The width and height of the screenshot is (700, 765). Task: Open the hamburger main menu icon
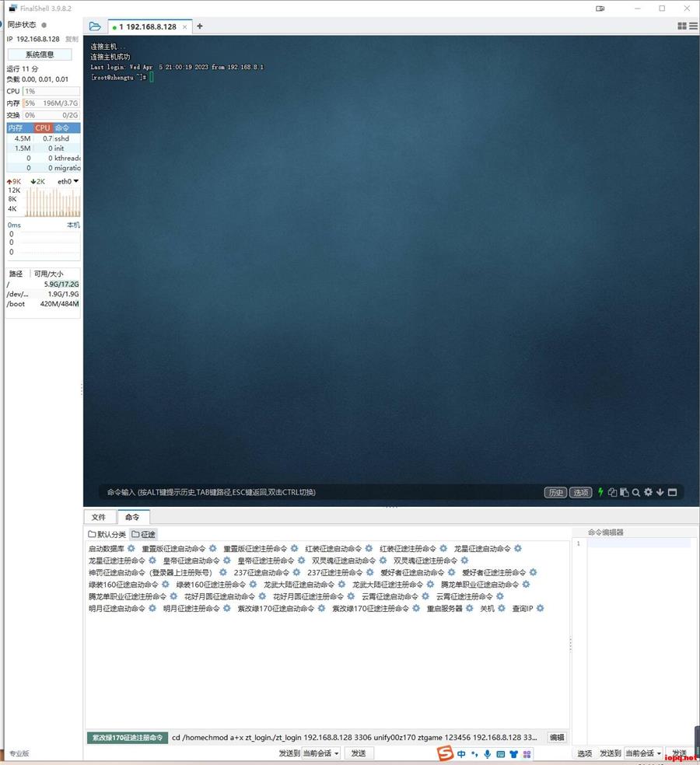[x=693, y=26]
